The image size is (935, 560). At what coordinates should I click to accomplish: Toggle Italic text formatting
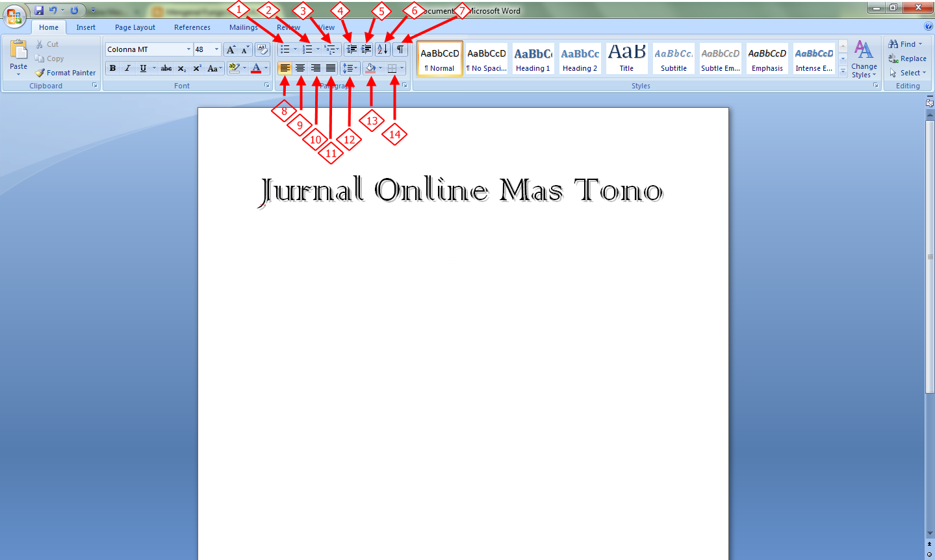coord(127,68)
